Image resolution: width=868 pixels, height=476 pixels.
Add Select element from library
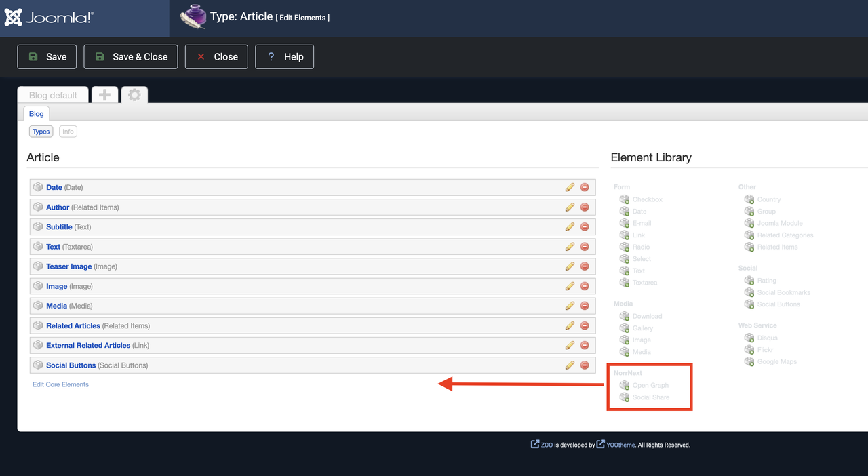[635, 259]
